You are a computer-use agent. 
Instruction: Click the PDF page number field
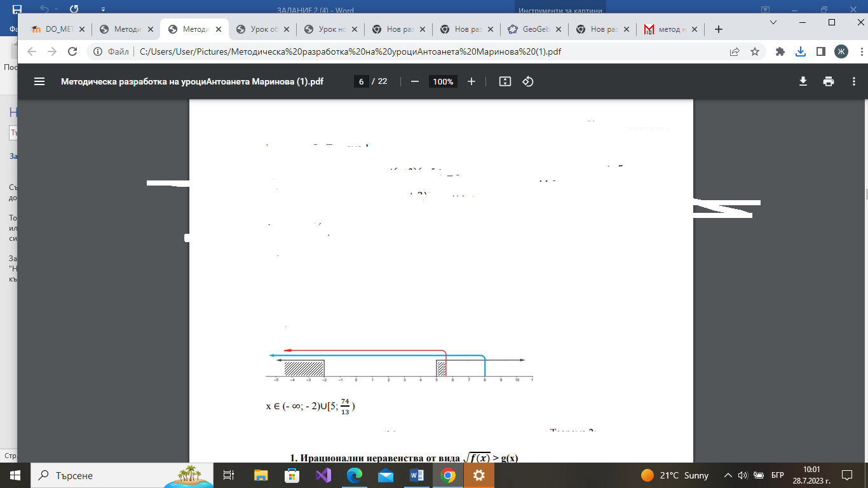[361, 81]
